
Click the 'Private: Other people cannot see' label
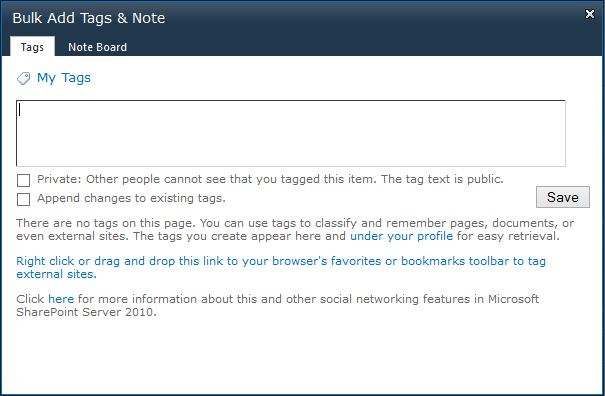270,179
